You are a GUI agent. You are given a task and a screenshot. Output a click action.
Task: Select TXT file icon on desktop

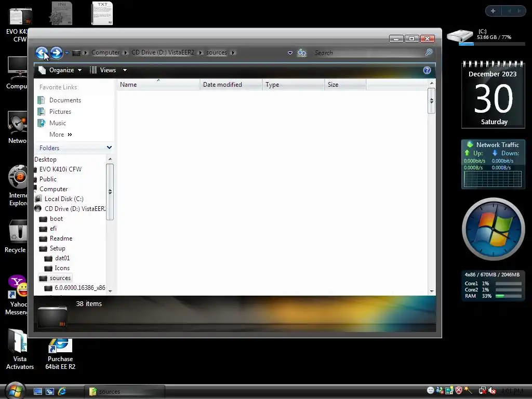102,13
